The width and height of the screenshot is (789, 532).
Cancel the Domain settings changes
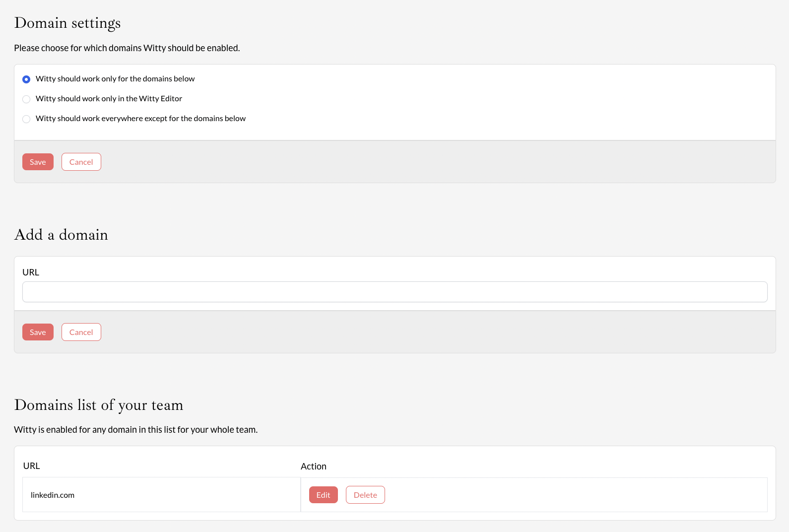pos(81,162)
